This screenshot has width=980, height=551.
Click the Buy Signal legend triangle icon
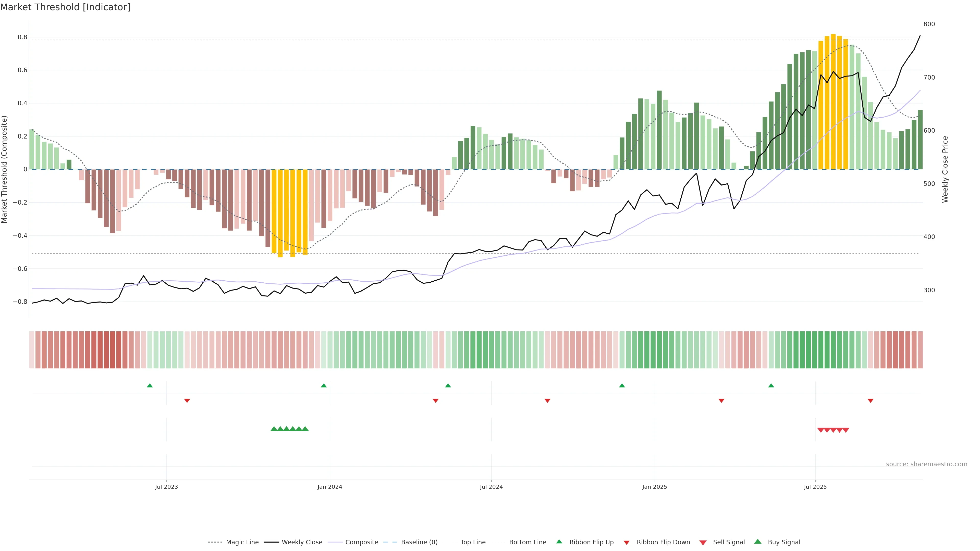(x=758, y=542)
